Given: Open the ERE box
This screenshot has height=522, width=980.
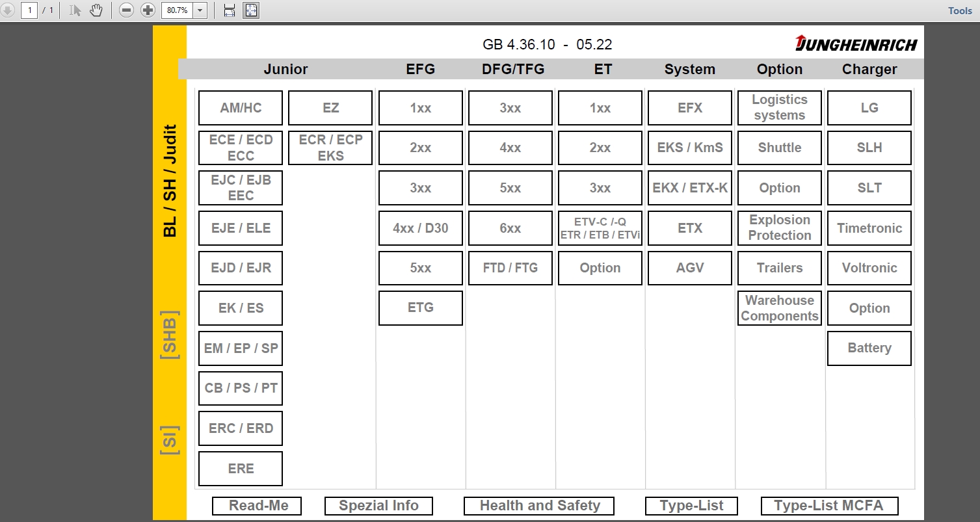Looking at the screenshot, I should point(241,469).
